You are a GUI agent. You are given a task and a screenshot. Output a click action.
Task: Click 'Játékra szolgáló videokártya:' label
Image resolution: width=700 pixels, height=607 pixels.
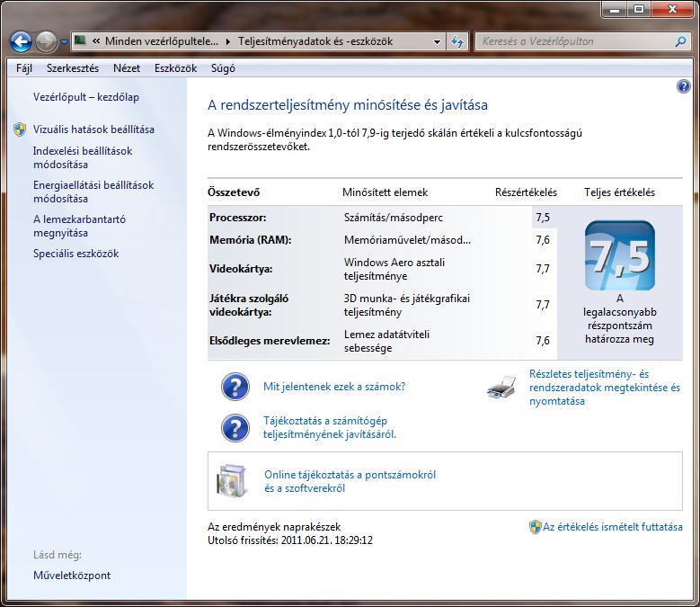[249, 305]
